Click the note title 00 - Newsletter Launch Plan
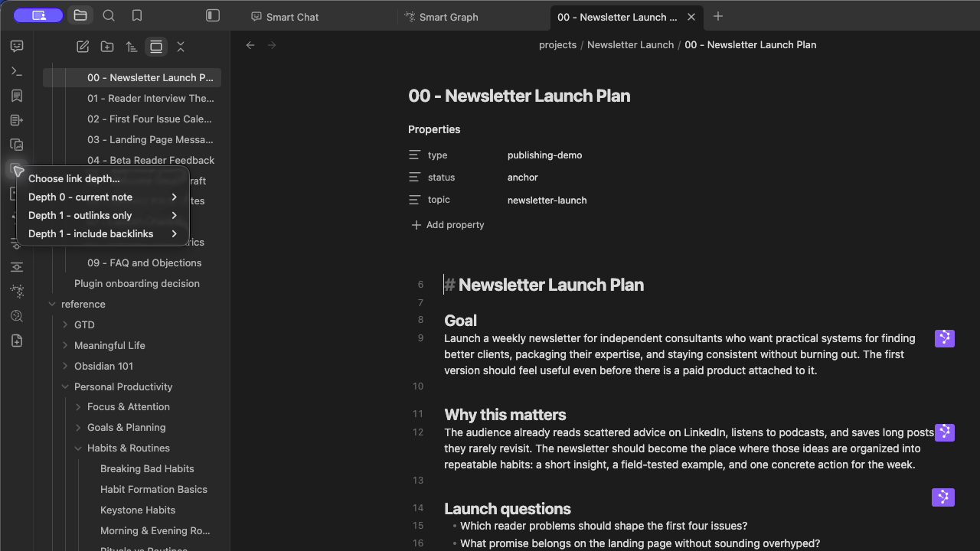Viewport: 980px width, 551px height. pyautogui.click(x=519, y=96)
